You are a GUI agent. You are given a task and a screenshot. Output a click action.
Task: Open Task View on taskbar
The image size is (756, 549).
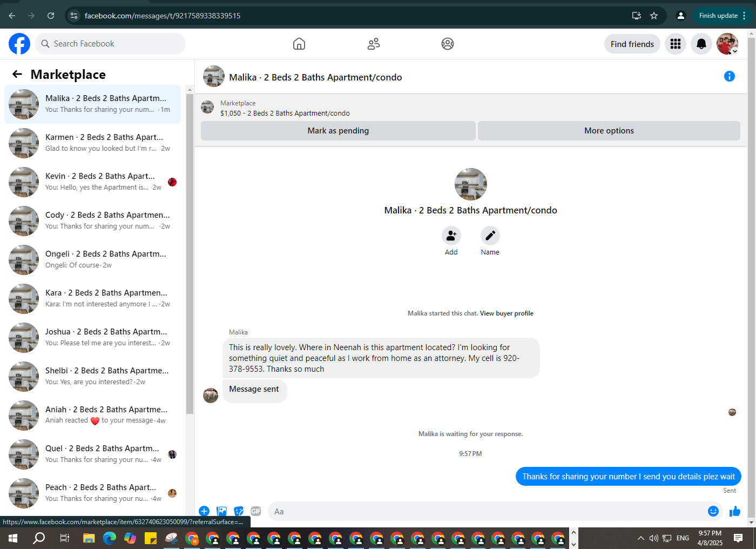click(64, 538)
